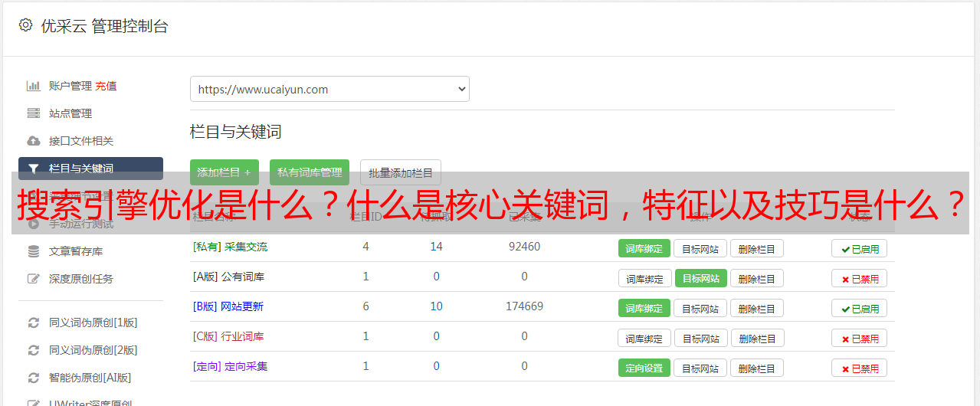Viewport: 980px width, 406px height.
Task: Click 删除栏目 in the 采集交流 row
Action: (x=757, y=248)
